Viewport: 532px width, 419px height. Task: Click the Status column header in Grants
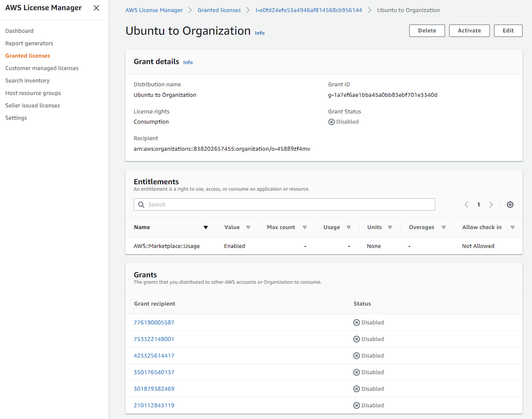(362, 304)
